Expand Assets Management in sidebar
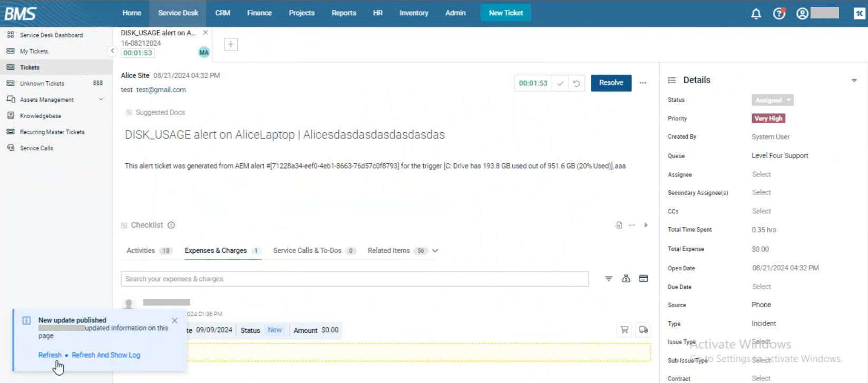The height and width of the screenshot is (383, 868). pos(101,100)
